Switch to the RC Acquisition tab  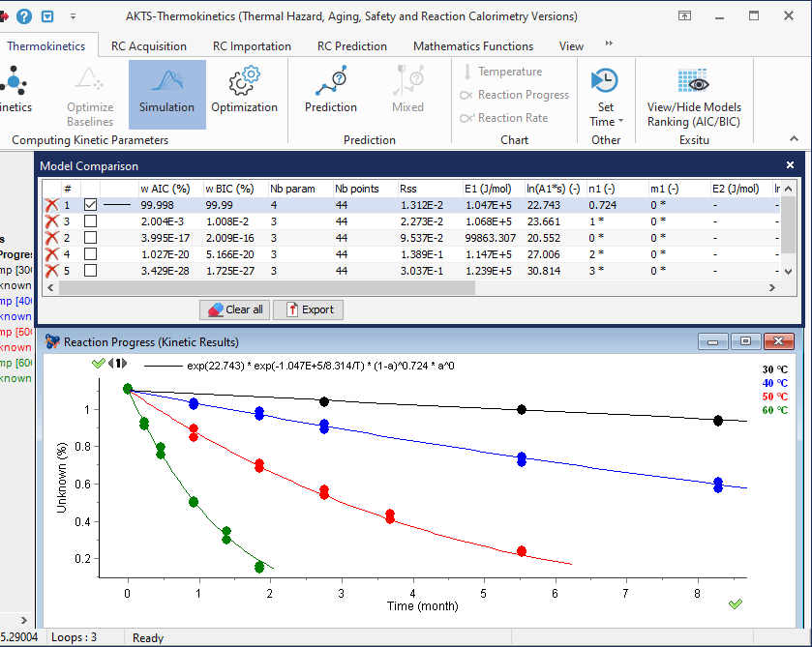149,45
